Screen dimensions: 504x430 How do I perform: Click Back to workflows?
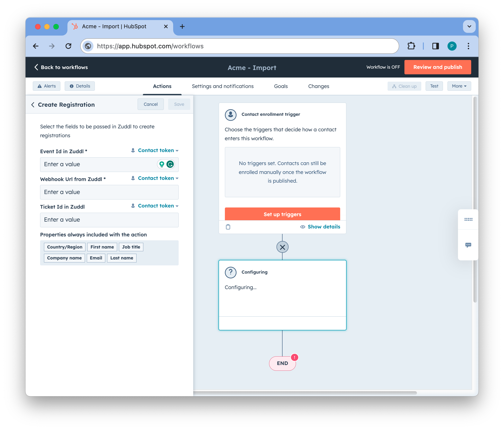point(61,67)
